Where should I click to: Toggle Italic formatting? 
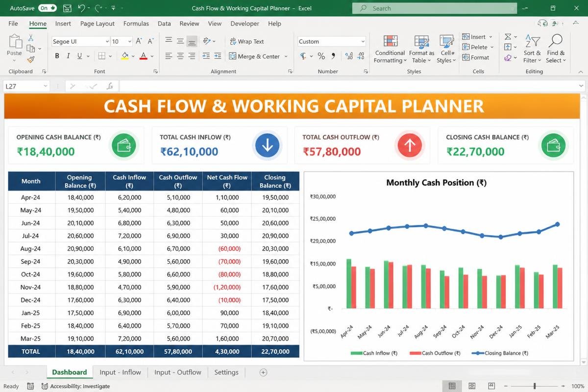click(x=69, y=56)
